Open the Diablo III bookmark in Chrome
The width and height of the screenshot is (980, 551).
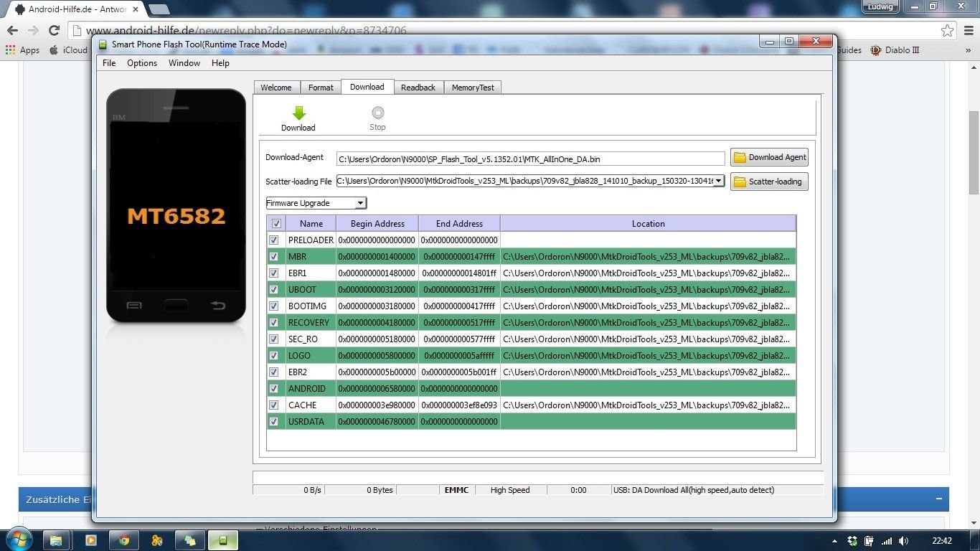(895, 50)
